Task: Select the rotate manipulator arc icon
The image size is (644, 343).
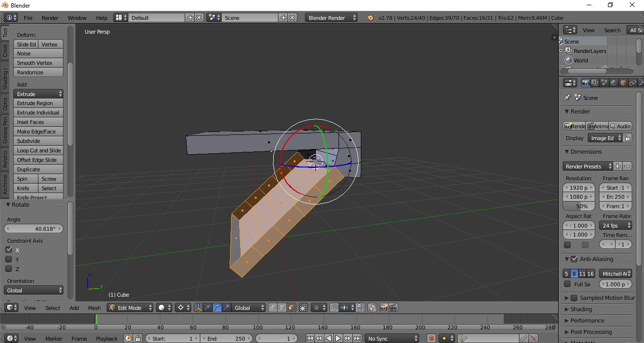Action: point(217,308)
